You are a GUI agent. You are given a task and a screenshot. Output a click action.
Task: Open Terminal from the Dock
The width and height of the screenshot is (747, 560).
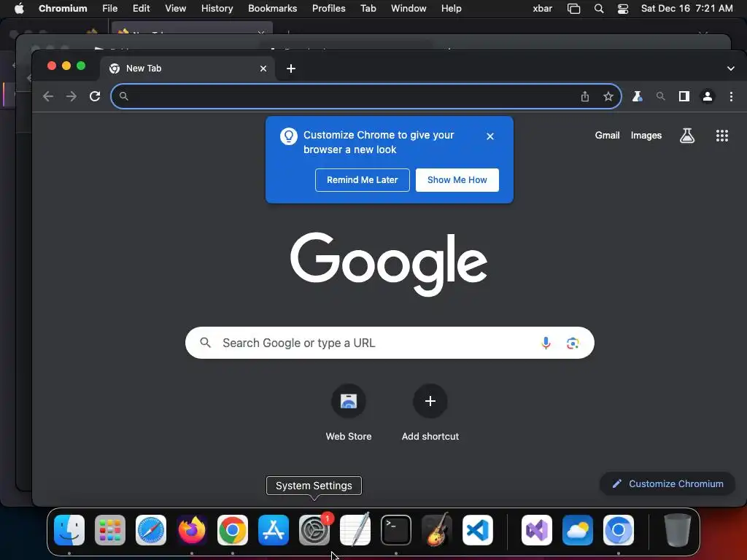point(396,530)
